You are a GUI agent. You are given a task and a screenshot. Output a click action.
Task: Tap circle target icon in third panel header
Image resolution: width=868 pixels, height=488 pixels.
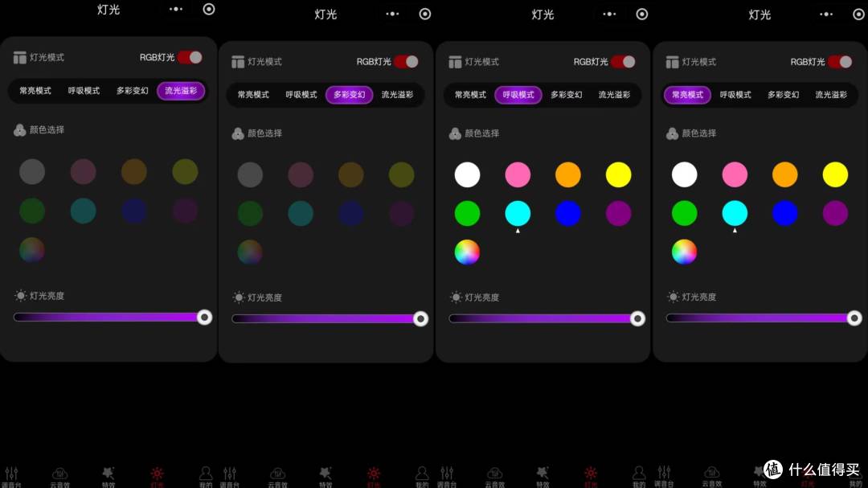click(x=642, y=14)
